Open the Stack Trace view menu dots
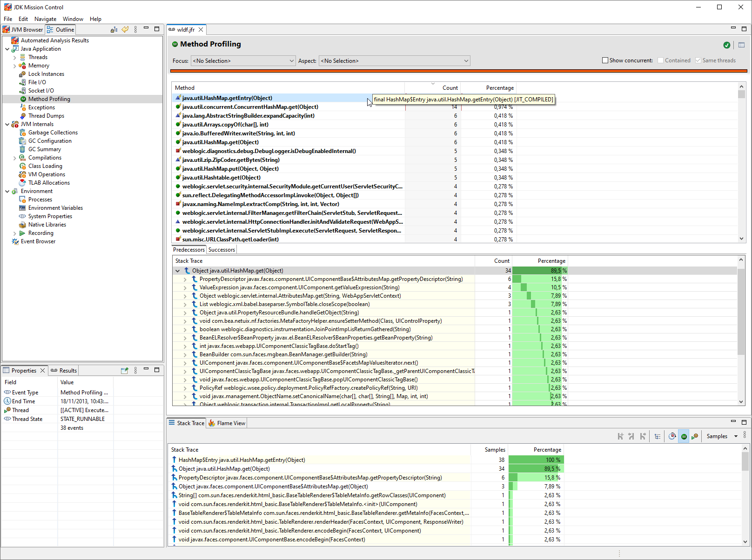The height and width of the screenshot is (560, 752). tap(745, 435)
